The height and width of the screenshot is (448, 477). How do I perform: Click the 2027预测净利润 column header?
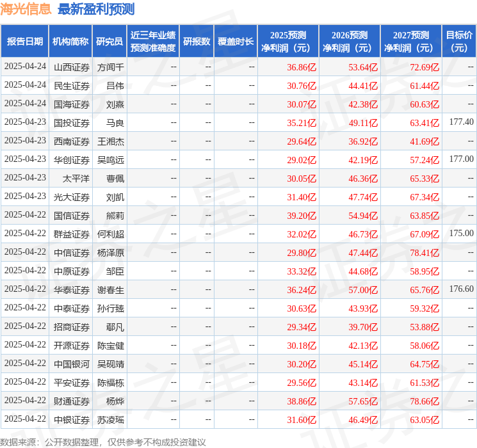tap(410, 42)
